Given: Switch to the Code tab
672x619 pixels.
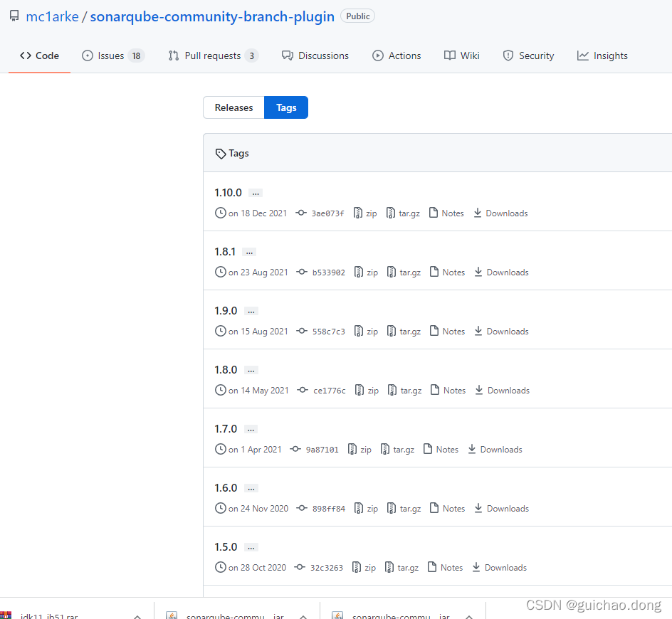Looking at the screenshot, I should 39,55.
